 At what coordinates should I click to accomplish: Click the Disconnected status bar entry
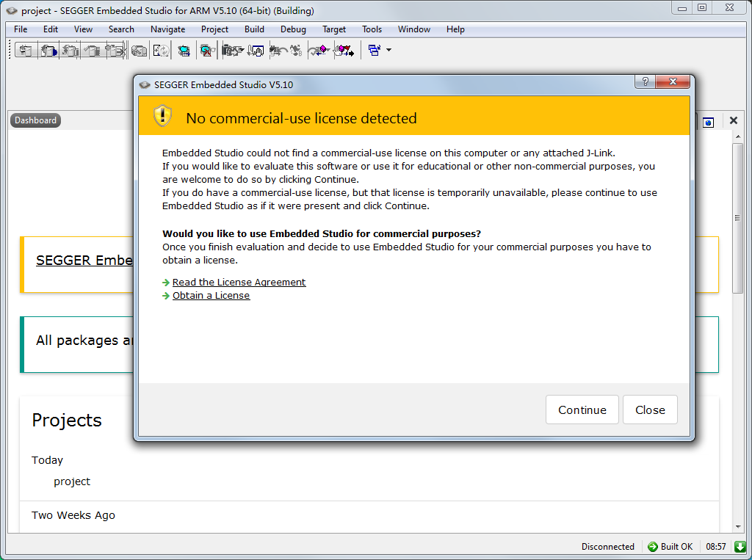point(607,547)
